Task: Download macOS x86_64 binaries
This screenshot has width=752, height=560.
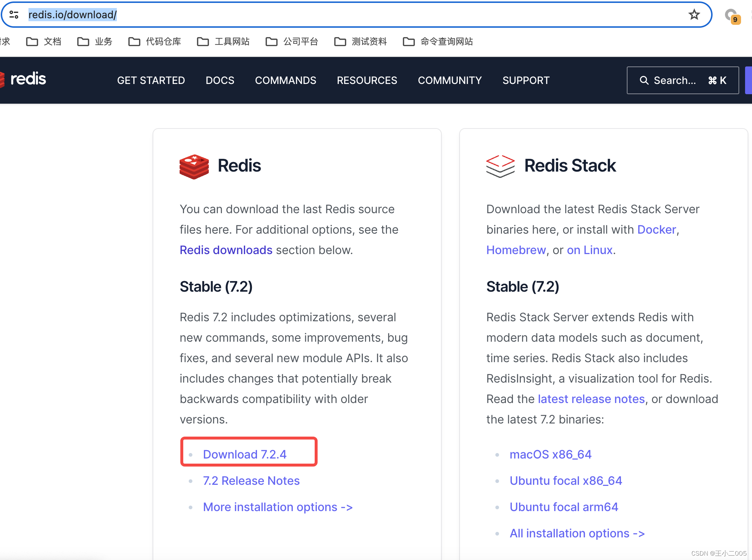Action: 550,454
